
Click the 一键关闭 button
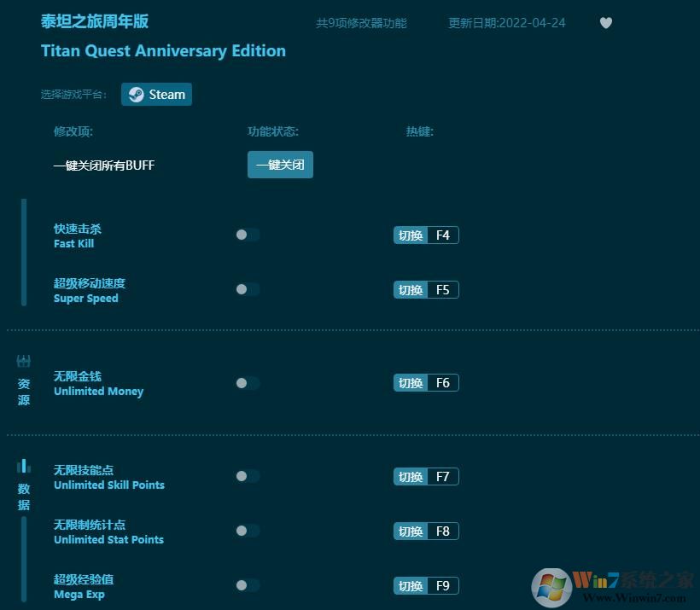pos(280,165)
